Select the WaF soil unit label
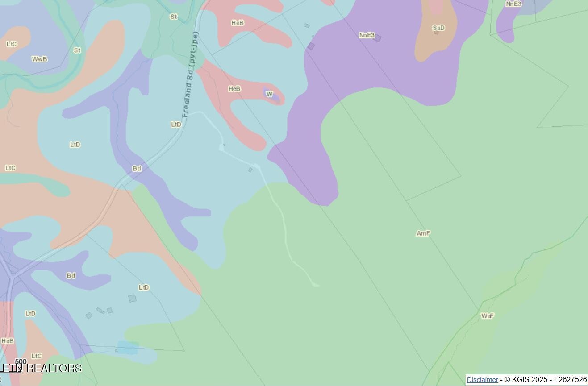588x386 pixels. (x=487, y=316)
